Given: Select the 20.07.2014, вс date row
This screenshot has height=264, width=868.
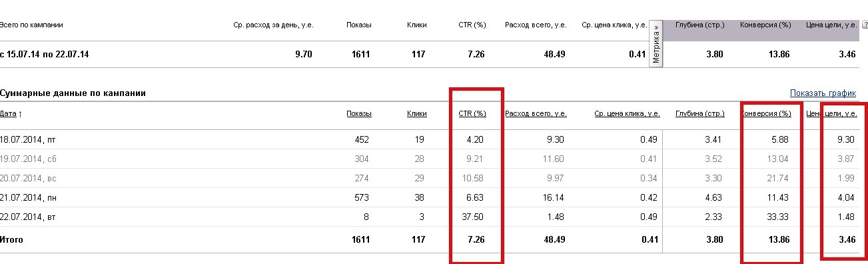Looking at the screenshot, I should click(x=433, y=178).
